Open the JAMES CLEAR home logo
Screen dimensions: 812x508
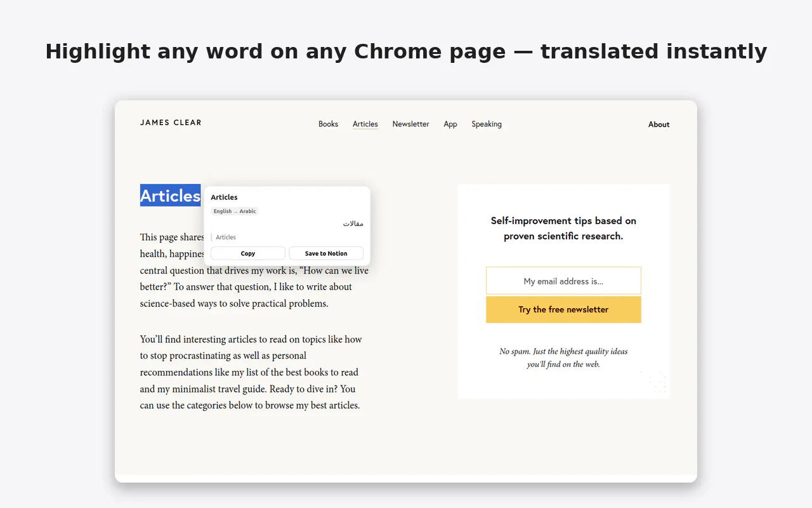click(171, 123)
